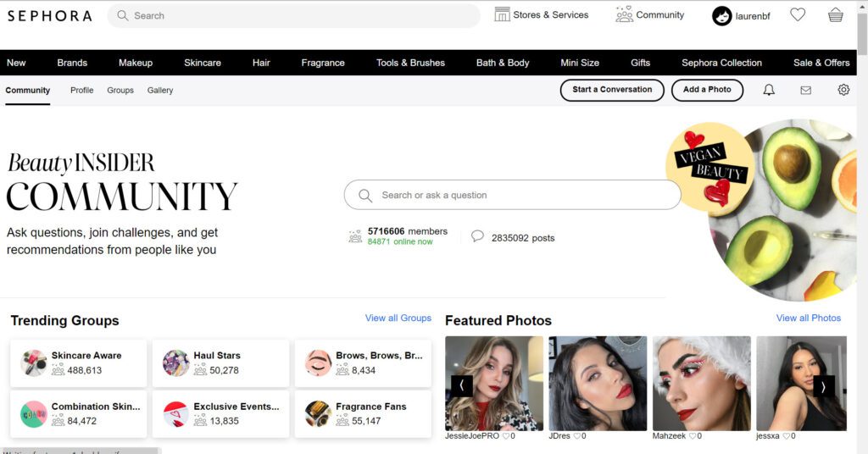Screen dimensions: 868x454
Task: Open the Sephora Collection menu
Action: (722, 63)
